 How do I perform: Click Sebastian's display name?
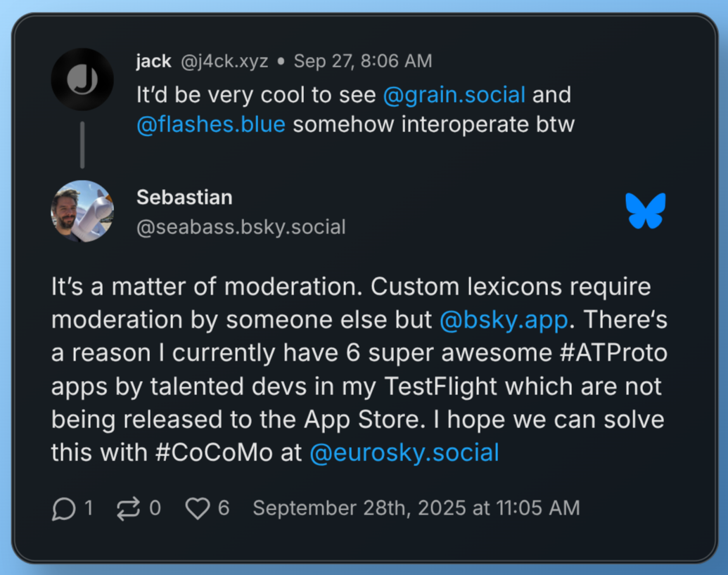click(x=184, y=197)
